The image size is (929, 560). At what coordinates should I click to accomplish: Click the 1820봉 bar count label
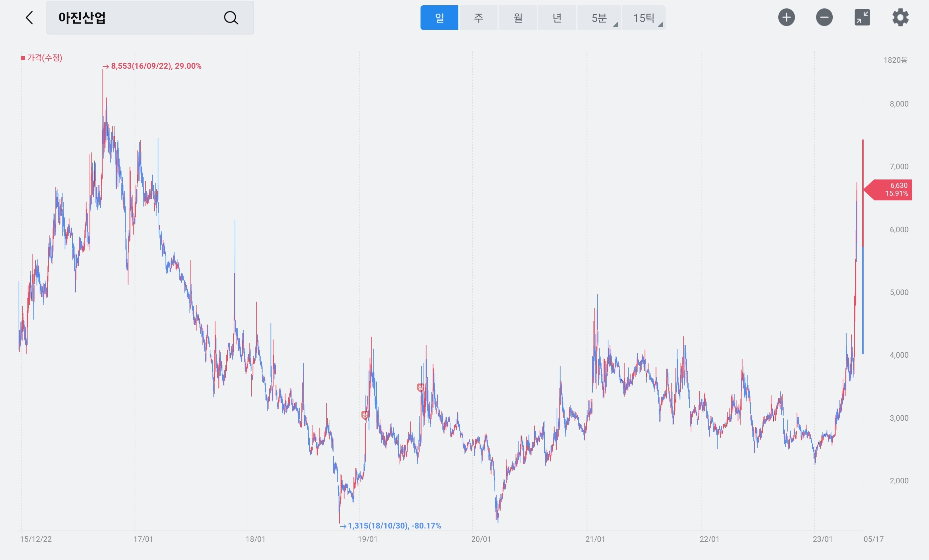tap(895, 60)
